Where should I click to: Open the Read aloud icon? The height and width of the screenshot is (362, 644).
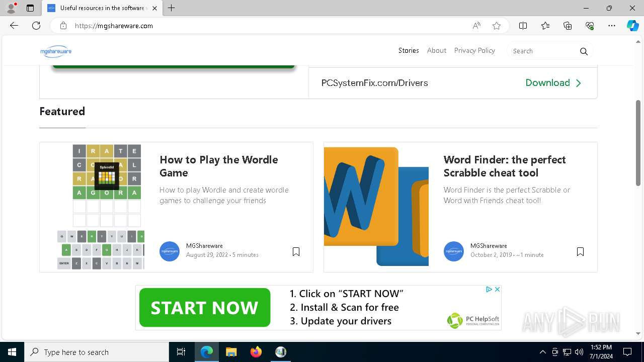476,26
